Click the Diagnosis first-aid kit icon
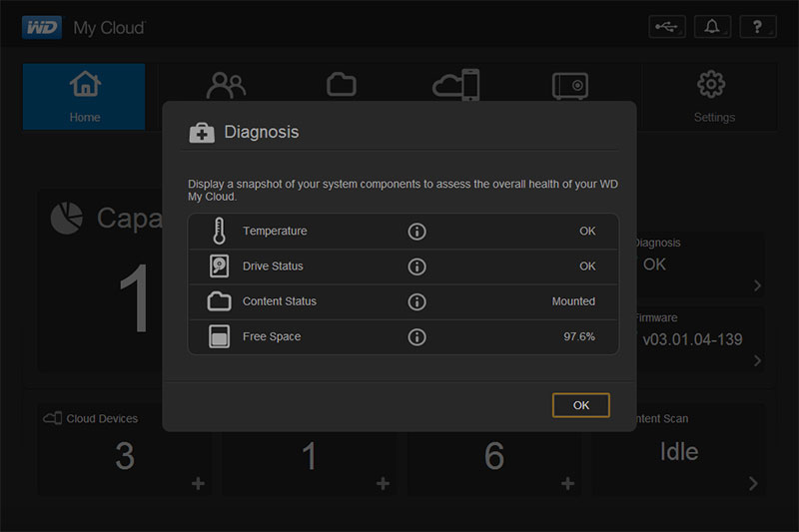 (x=202, y=133)
